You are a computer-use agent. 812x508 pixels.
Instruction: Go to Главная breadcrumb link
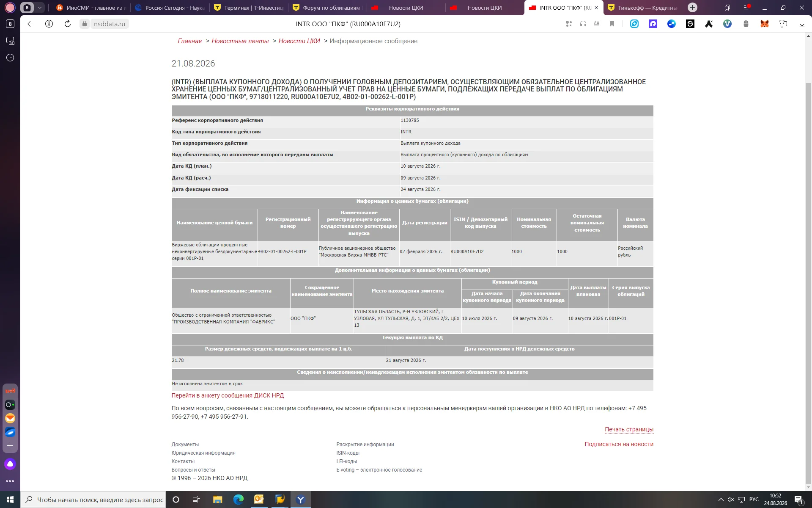coord(190,41)
